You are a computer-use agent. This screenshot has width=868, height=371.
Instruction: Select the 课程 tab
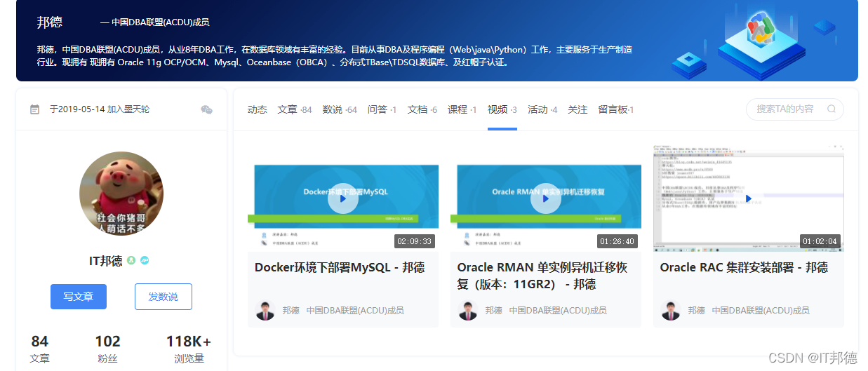pos(462,109)
